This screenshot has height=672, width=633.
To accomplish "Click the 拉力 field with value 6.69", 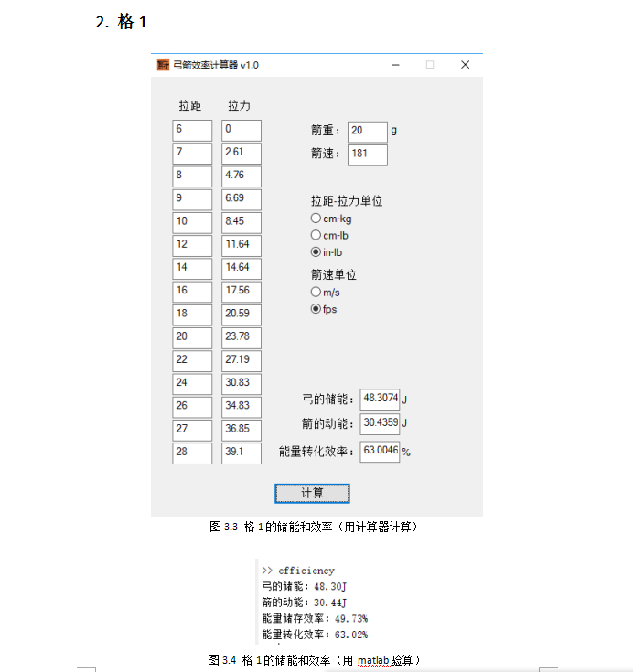I will 241,199.
